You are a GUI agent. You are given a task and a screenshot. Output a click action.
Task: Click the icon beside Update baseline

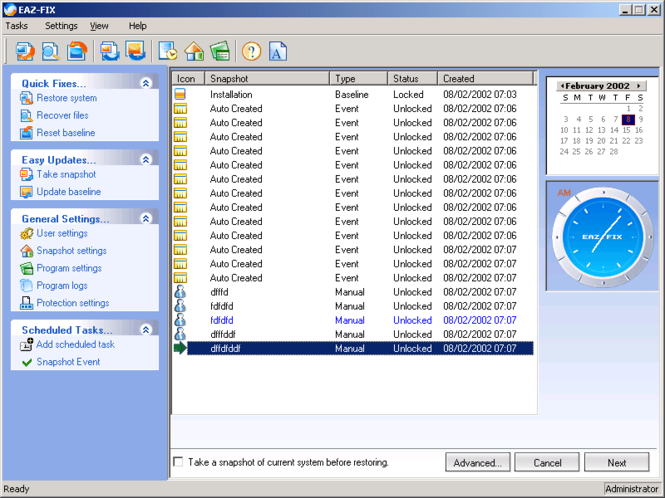click(26, 192)
